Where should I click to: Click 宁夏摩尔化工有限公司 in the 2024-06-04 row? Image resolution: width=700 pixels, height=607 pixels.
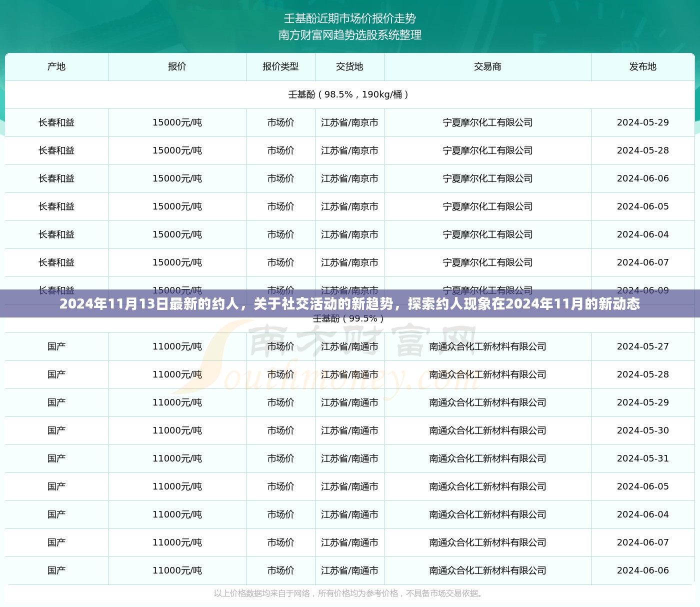click(x=487, y=234)
